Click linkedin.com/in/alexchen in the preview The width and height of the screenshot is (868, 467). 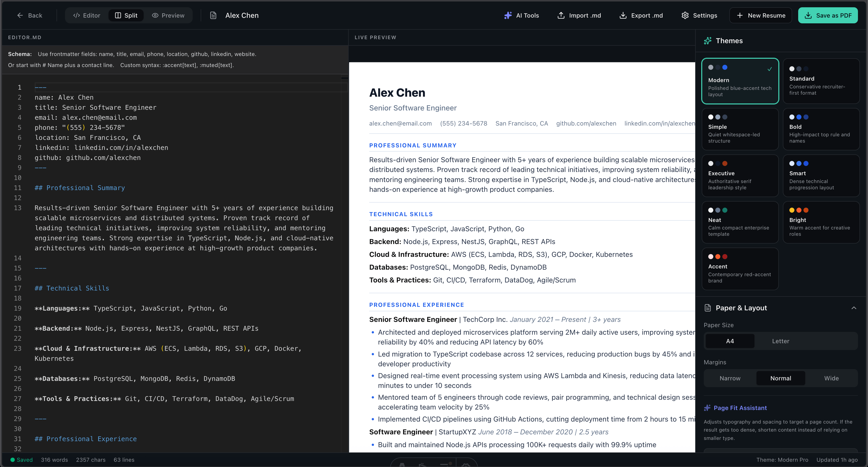(660, 123)
